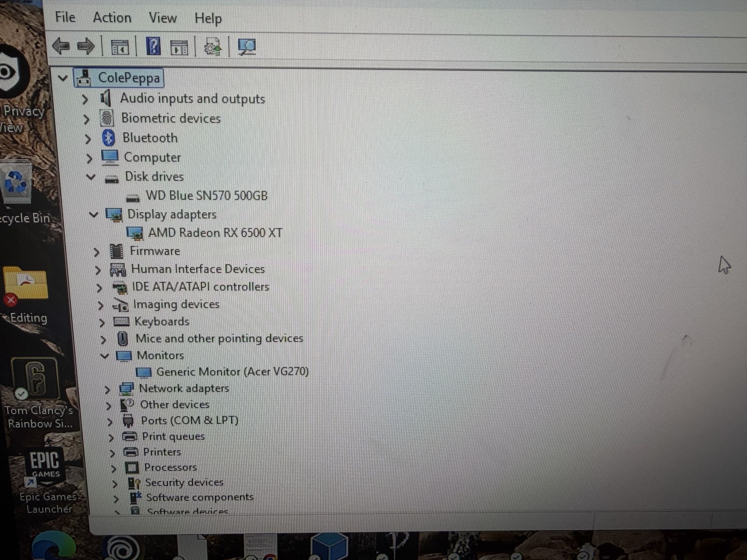Click Ubisoft Connect taskbar icon
Viewport: 747px width, 560px height.
pyautogui.click(x=122, y=547)
